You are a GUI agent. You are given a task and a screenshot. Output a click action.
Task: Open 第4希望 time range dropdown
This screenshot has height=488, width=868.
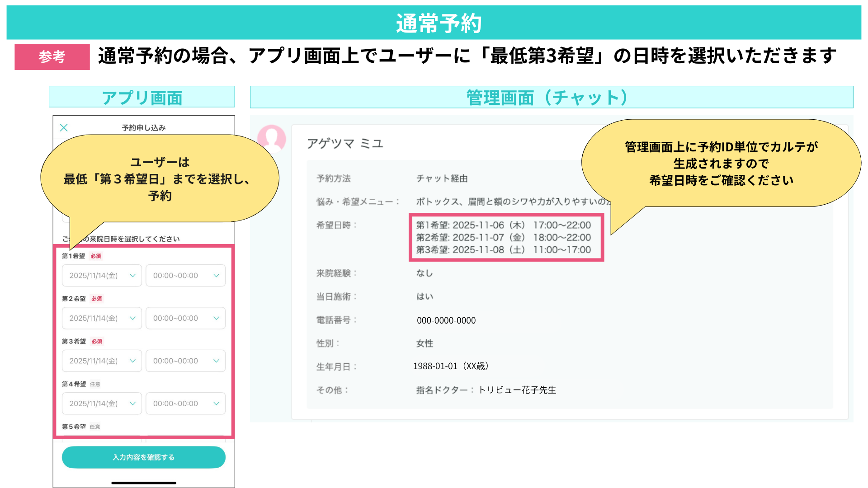coord(185,404)
